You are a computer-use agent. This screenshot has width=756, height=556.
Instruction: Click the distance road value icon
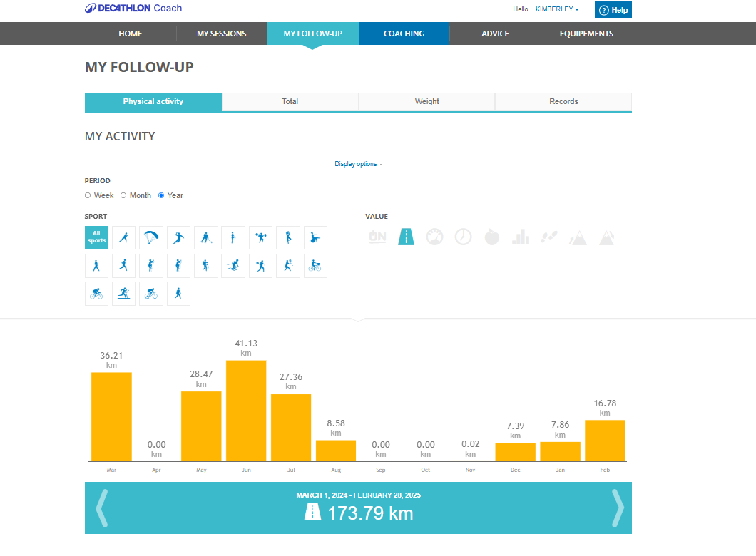406,237
